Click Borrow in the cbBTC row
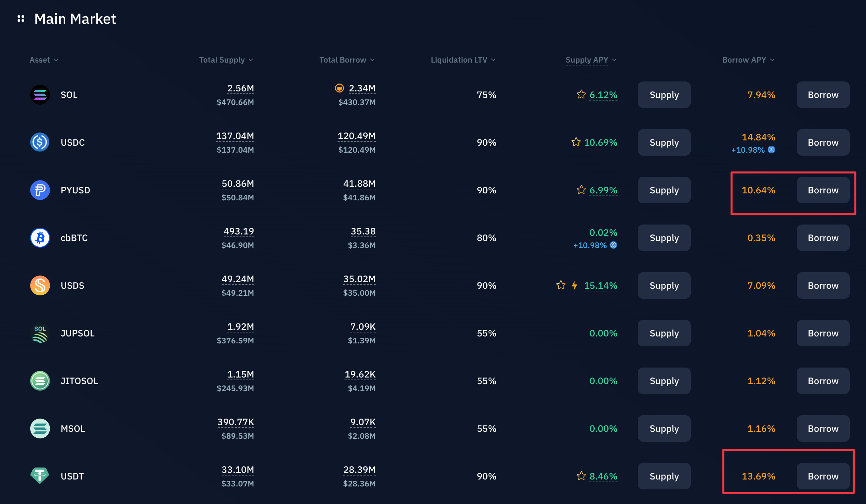866x504 pixels. point(823,238)
